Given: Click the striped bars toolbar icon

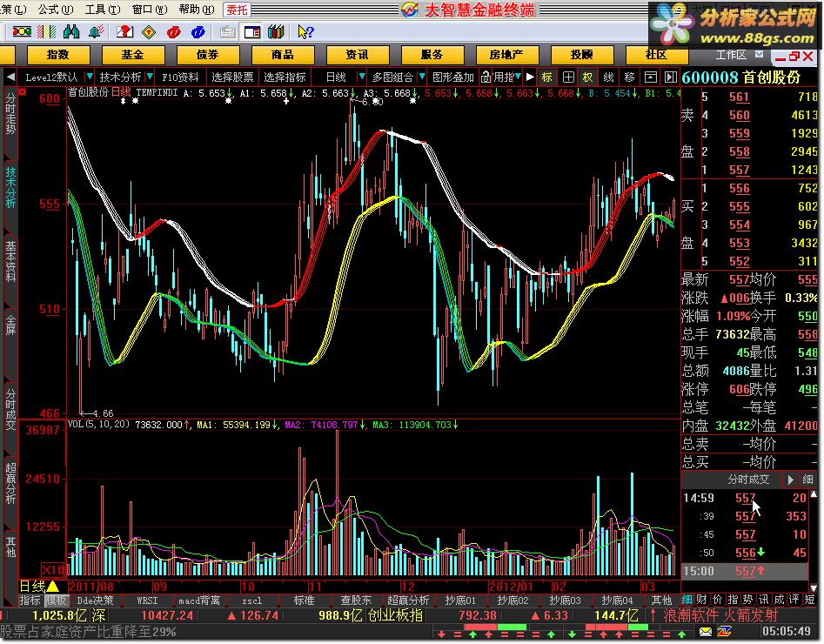Looking at the screenshot, I should click(46, 32).
